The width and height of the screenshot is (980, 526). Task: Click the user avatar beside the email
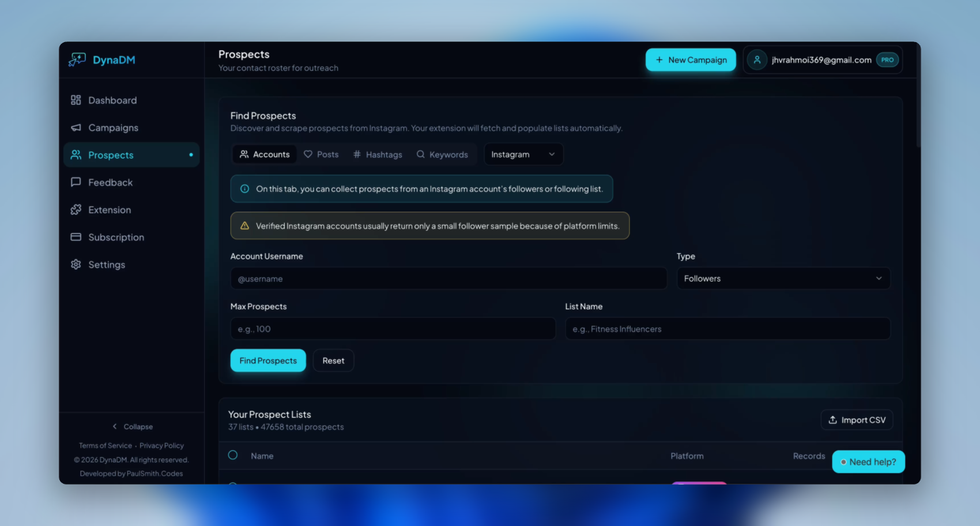(757, 59)
